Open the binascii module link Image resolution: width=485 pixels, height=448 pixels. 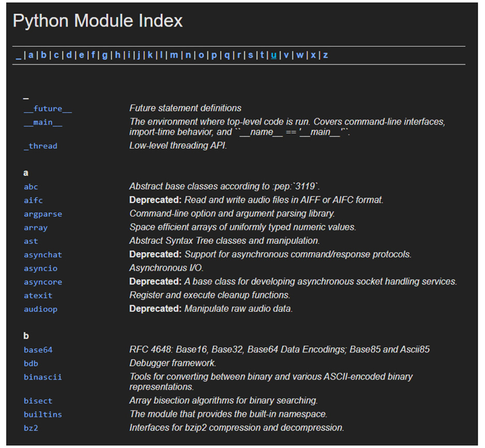click(x=43, y=377)
